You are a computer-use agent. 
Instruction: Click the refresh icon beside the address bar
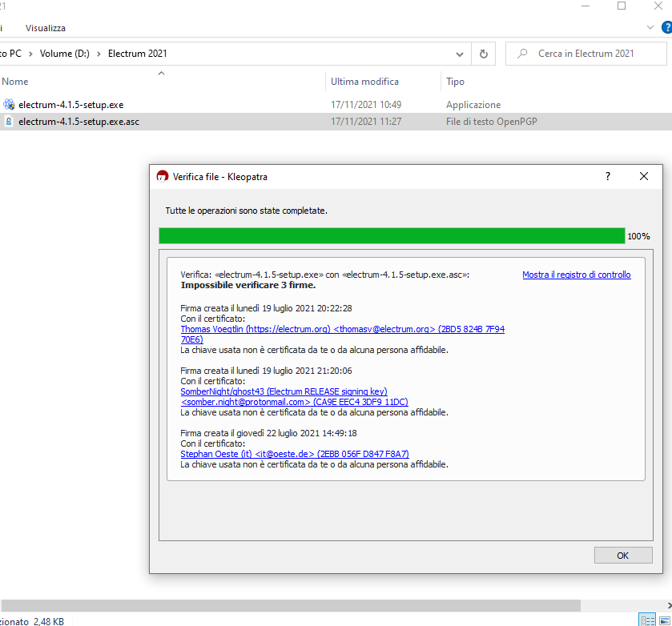(x=484, y=54)
